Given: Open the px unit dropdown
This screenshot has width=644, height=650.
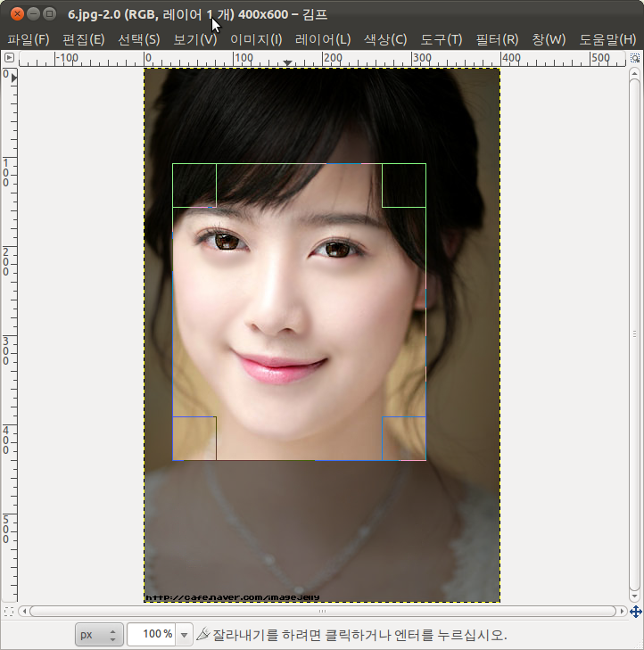Looking at the screenshot, I should coord(99,634).
